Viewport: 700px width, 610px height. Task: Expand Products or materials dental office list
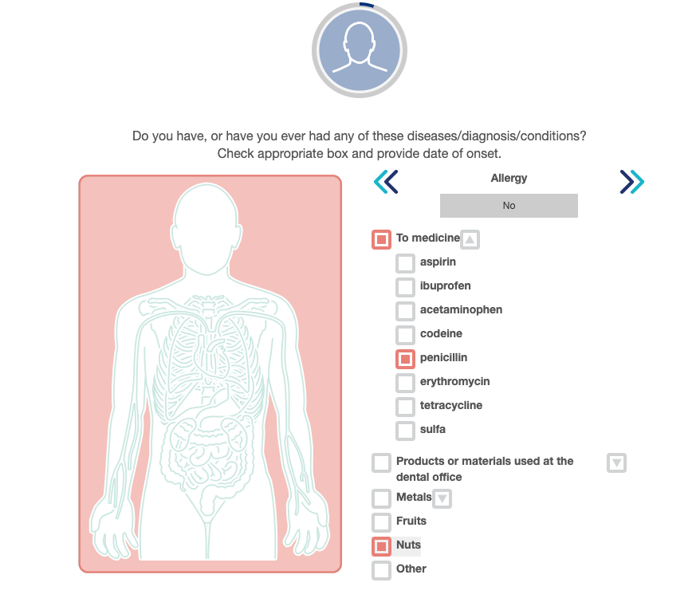tap(616, 462)
